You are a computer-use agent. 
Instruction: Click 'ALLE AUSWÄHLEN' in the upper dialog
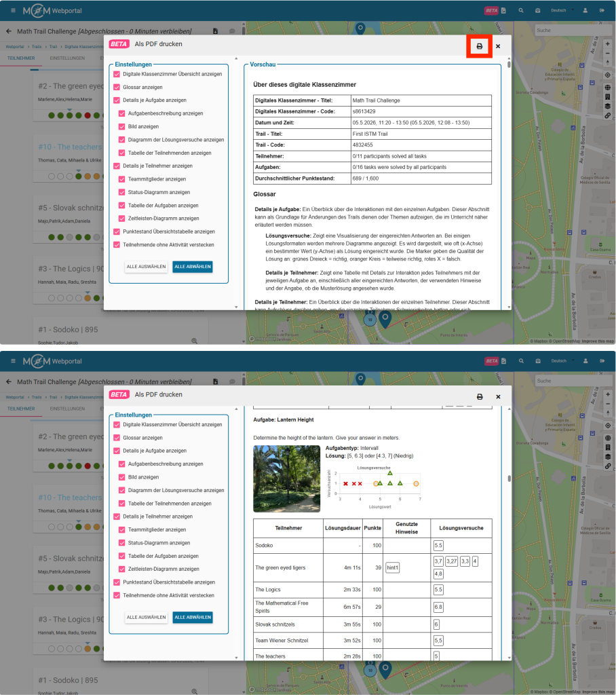(147, 266)
